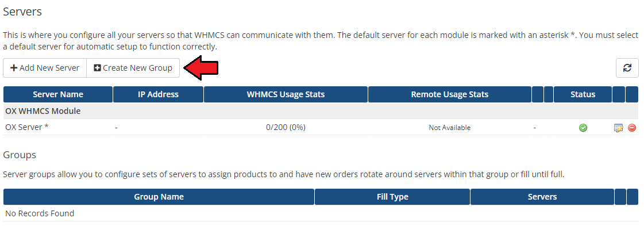
Task: Click the Server Name column header
Action: (x=58, y=94)
